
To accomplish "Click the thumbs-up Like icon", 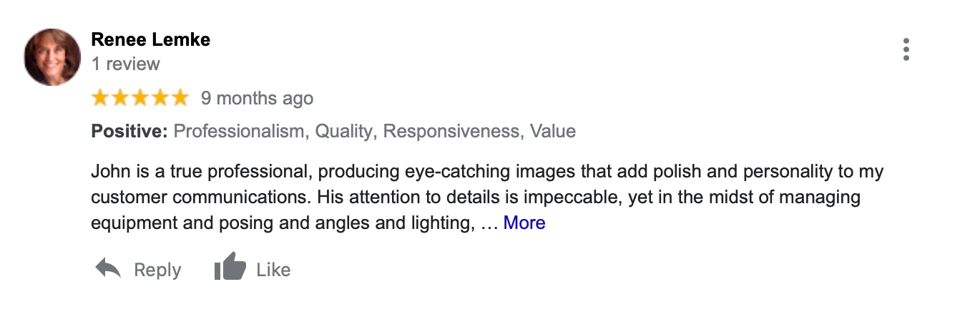I will [230, 269].
